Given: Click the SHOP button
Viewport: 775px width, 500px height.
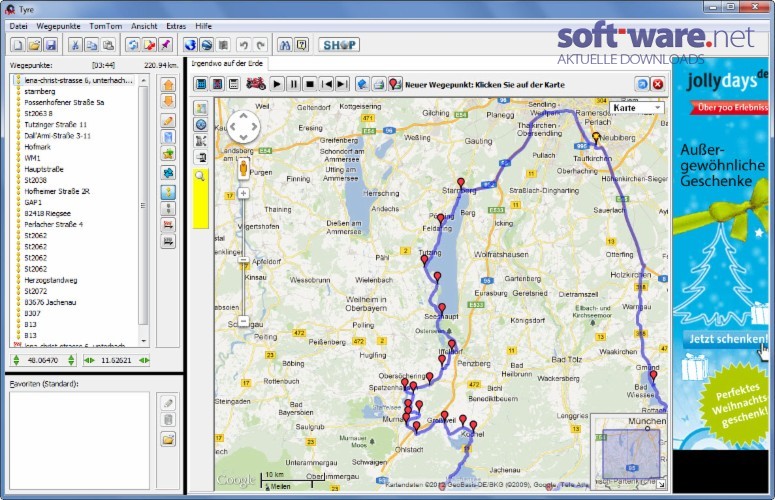Looking at the screenshot, I should tap(339, 45).
